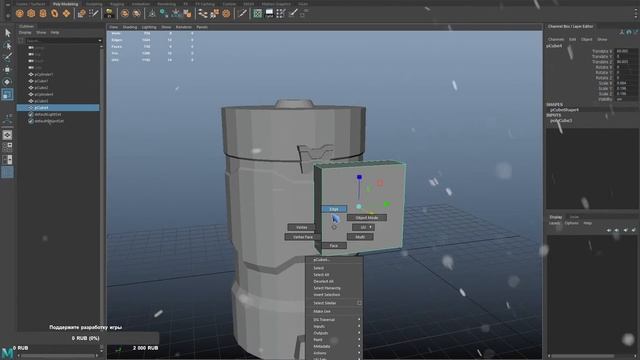The width and height of the screenshot is (640, 360).
Task: Open Select Similar option box
Action: (359, 303)
